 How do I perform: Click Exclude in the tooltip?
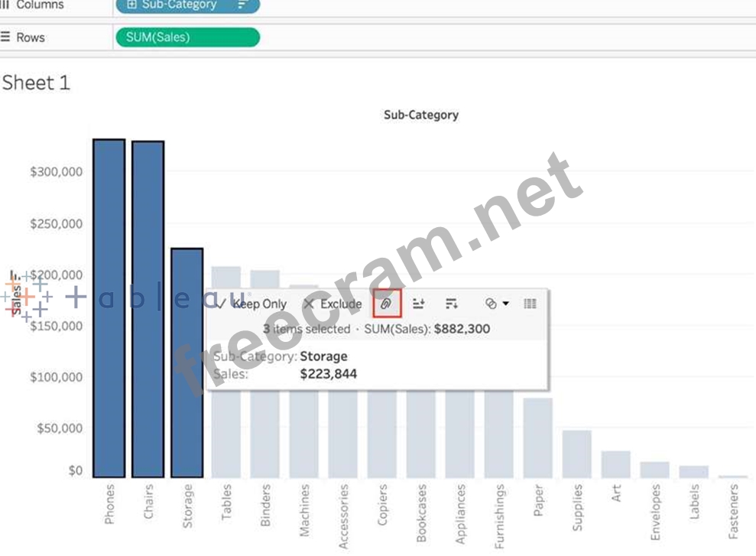(333, 304)
